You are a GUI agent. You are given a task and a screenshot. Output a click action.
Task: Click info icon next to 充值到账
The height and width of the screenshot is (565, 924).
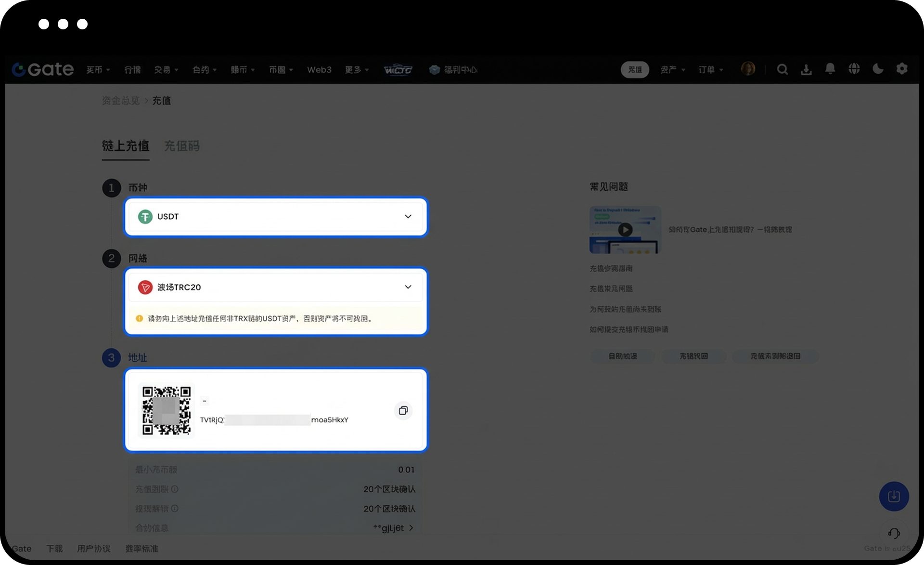point(175,489)
